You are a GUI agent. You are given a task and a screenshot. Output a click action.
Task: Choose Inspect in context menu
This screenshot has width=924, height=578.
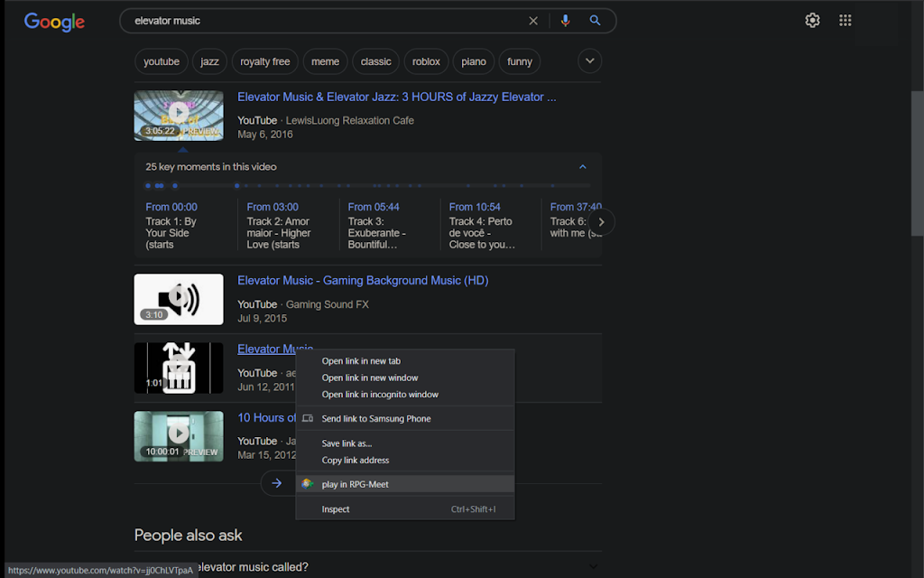click(405, 509)
